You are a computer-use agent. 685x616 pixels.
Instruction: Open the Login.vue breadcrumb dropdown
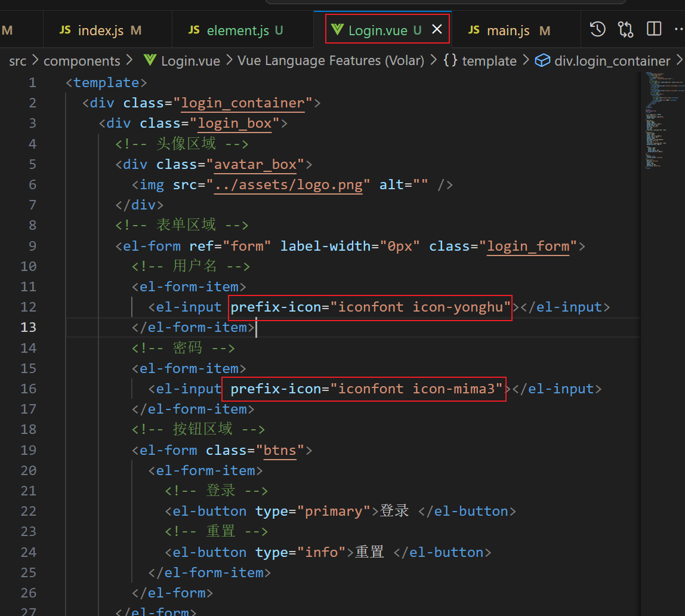(x=190, y=61)
